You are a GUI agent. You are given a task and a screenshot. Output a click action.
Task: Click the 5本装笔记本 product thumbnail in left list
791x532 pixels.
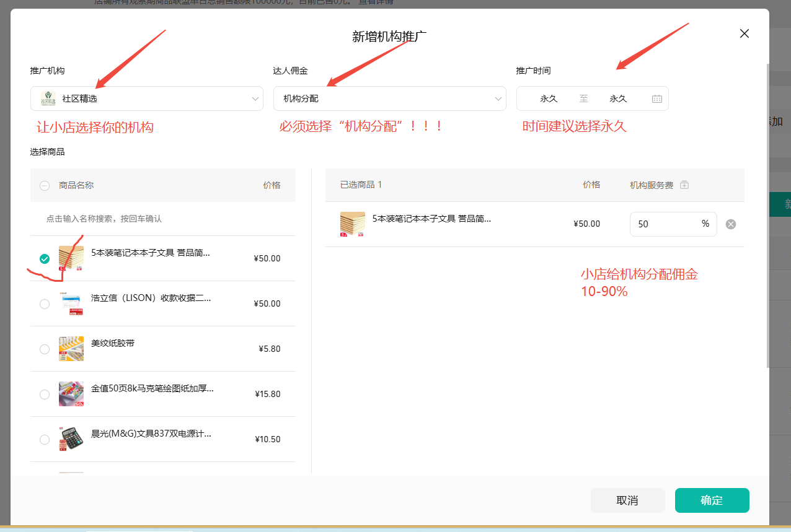point(71,258)
